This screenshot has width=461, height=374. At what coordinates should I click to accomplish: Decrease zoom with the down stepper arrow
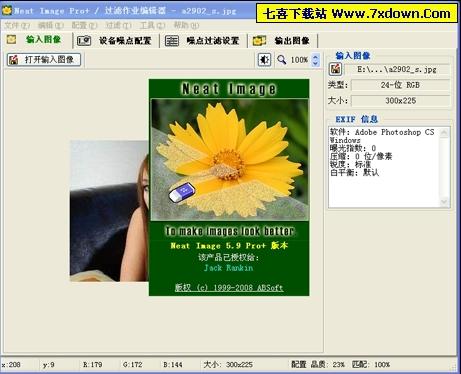[315, 63]
